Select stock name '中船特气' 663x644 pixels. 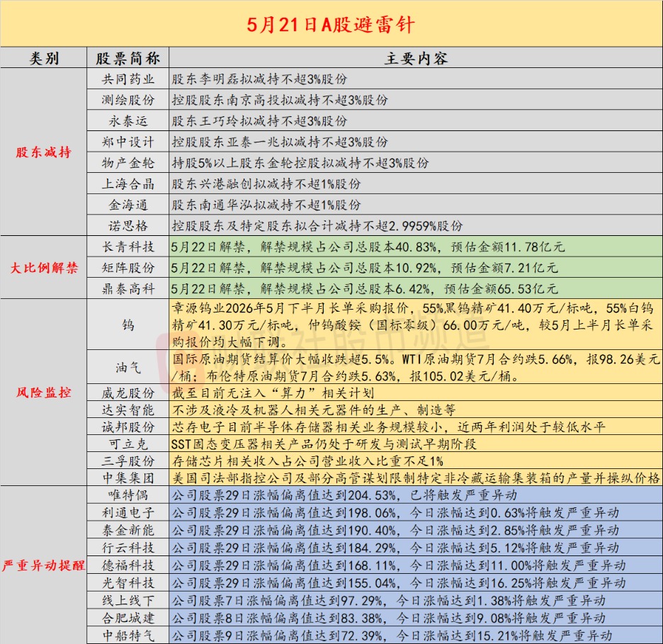point(127,635)
